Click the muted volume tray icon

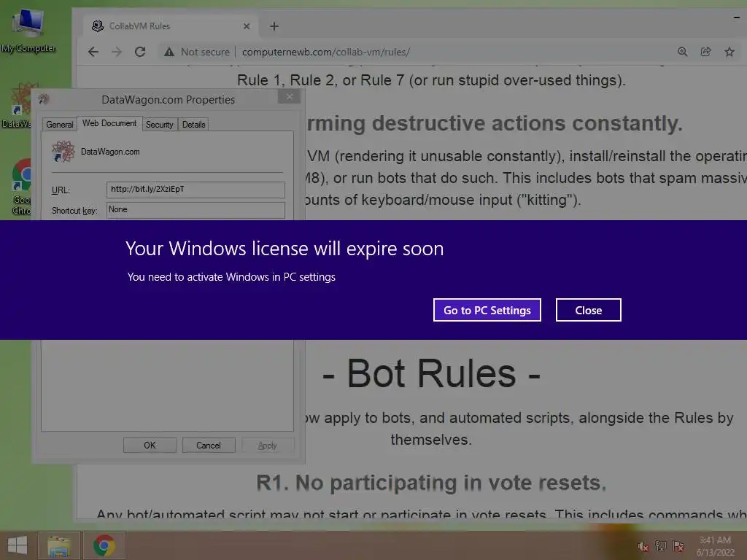point(643,546)
